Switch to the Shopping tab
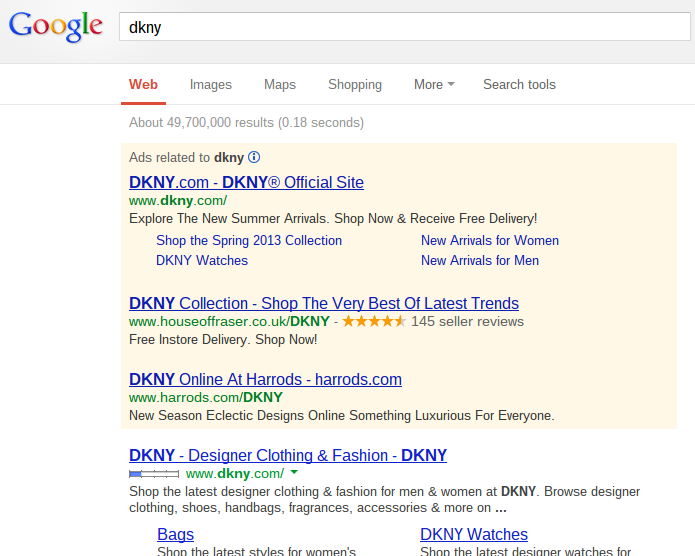Screen dimensions: 695x556 click(355, 84)
